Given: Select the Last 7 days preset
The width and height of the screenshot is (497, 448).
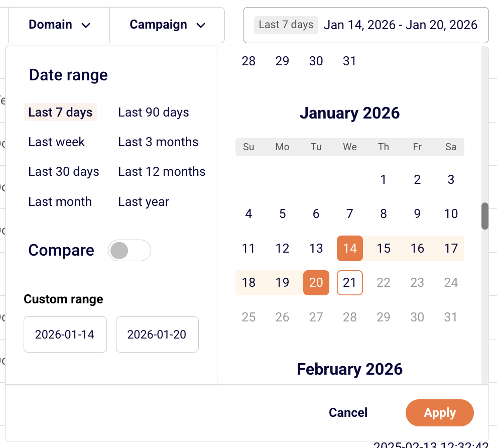Looking at the screenshot, I should [x=60, y=113].
